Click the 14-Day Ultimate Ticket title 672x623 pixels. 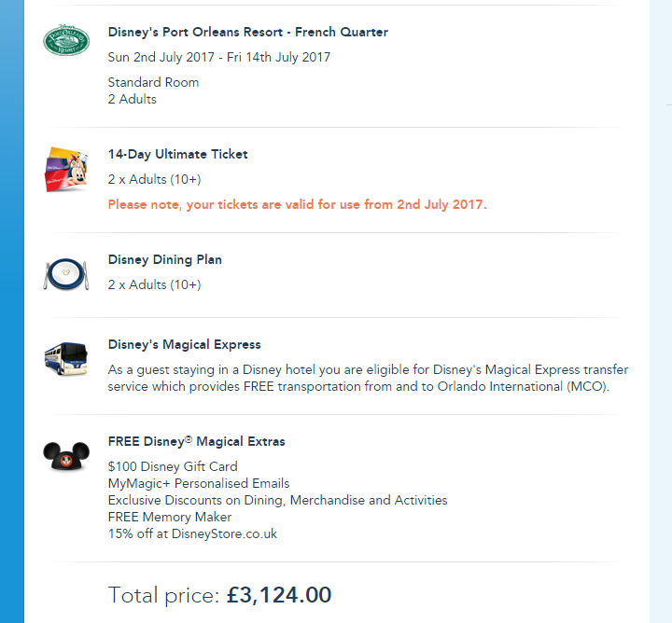click(x=177, y=155)
